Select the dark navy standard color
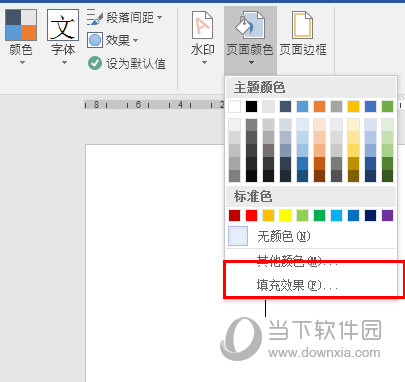This screenshot has height=382, width=405. (x=370, y=215)
